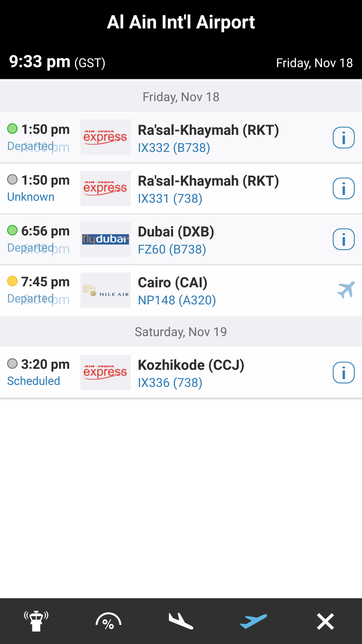Open flight number link NP148 (A320)
This screenshot has height=644, width=362.
tap(177, 300)
